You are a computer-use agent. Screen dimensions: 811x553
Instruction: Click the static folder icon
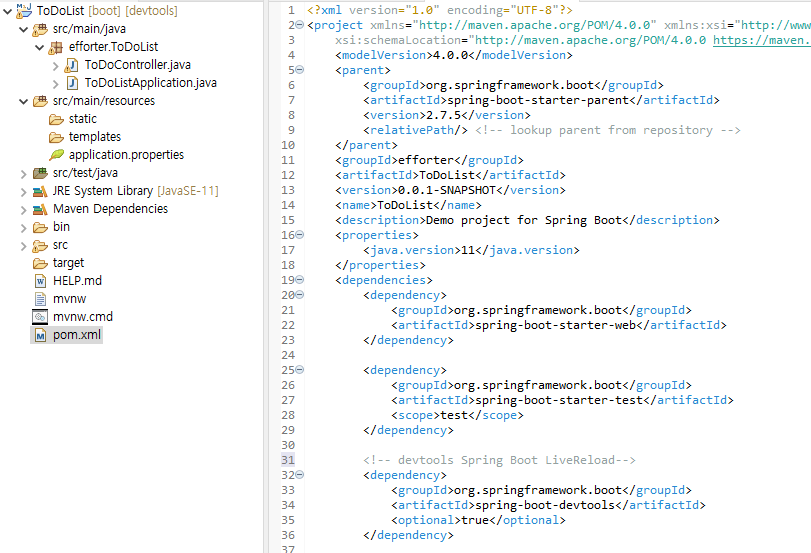pyautogui.click(x=56, y=119)
